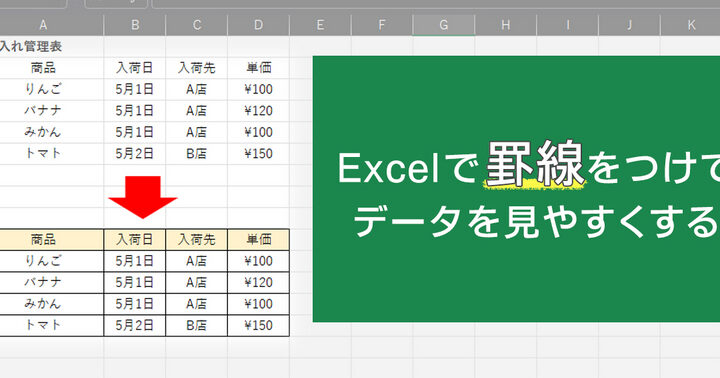Screen dimensions: 720x378
Task: Select りんご cell in the unbordered table
Action: click(x=51, y=89)
